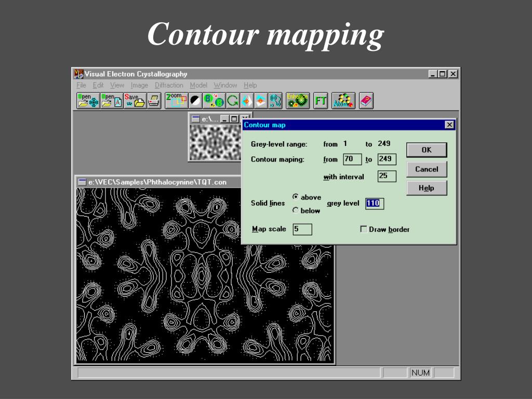
Task: Open the File menu
Action: tap(81, 85)
